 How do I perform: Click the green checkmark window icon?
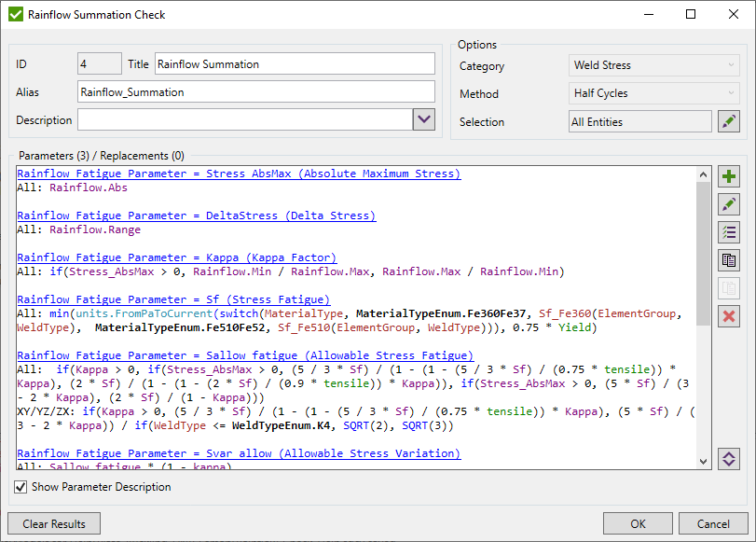pos(16,15)
